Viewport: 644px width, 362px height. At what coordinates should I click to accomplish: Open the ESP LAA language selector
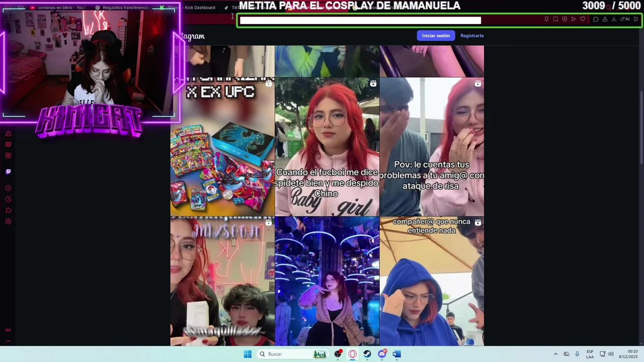[590, 354]
